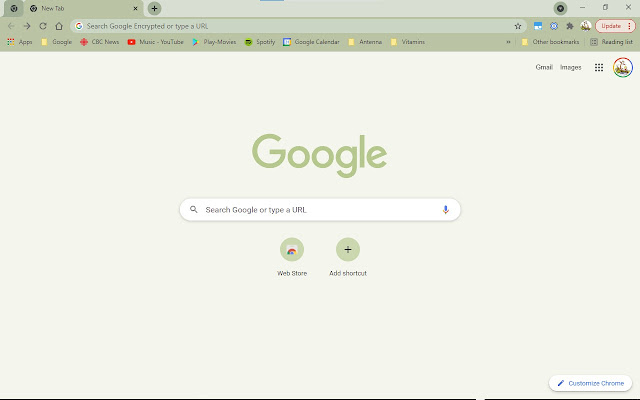Viewport: 640px width, 400px height.
Task: Go forward using the forward arrow
Action: coord(27,26)
